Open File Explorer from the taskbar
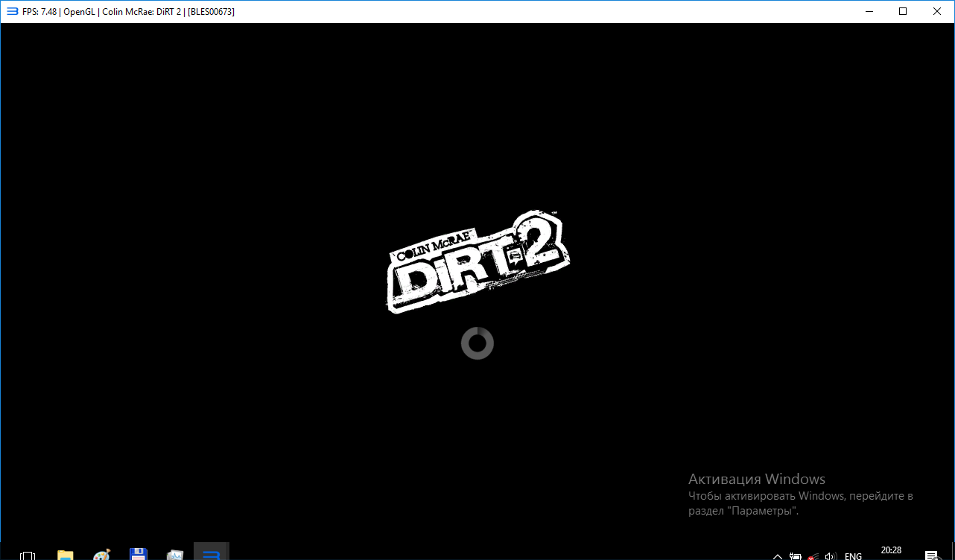The width and height of the screenshot is (955, 560). click(x=66, y=555)
